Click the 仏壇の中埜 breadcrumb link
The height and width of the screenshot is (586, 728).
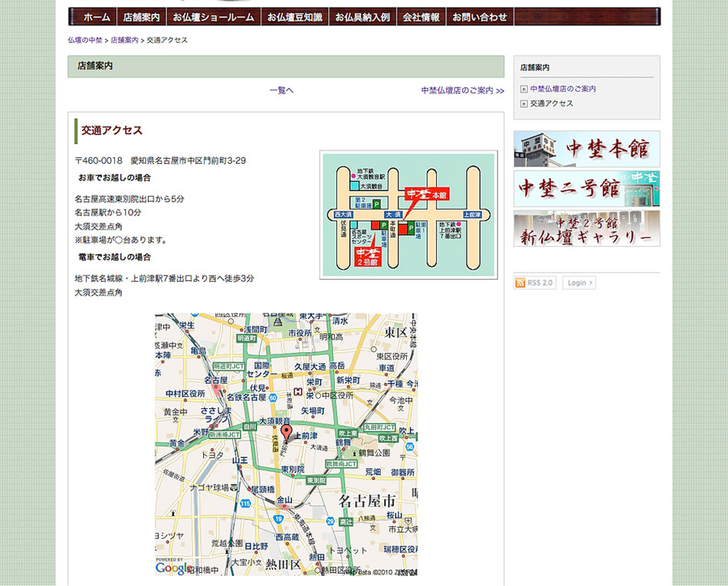click(x=84, y=40)
